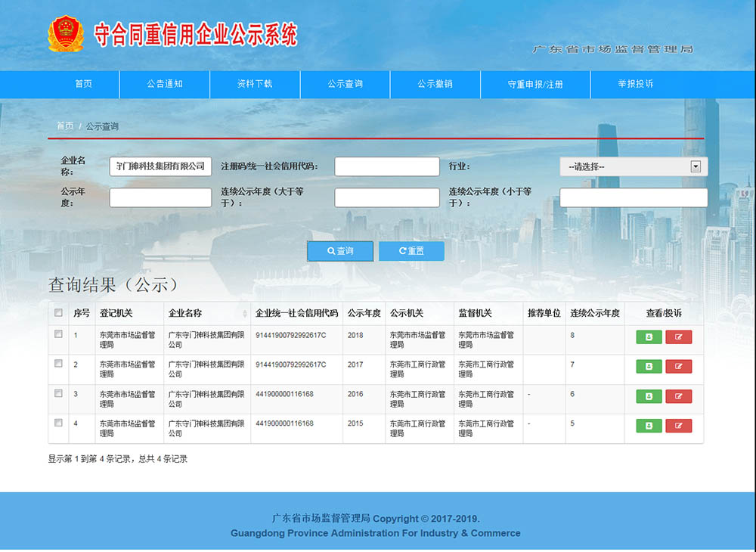The image size is (756, 552).
Task: Open the 资料下载 navigation menu
Action: click(254, 84)
